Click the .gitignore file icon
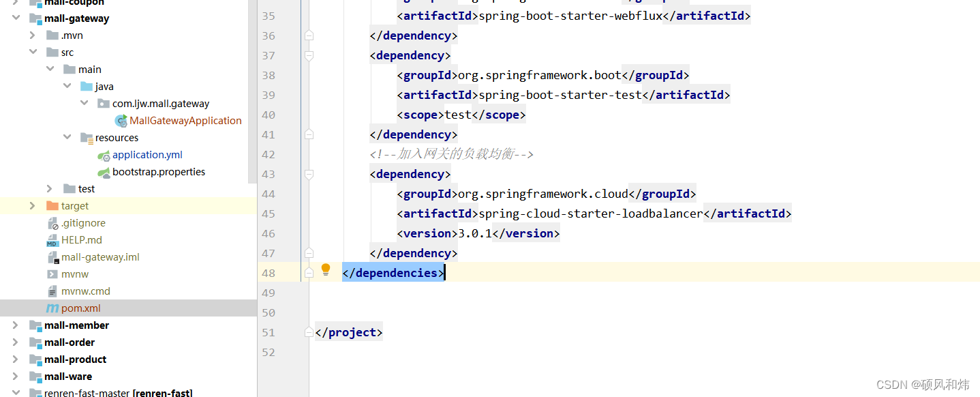Screen dimensions: 980x397 point(52,223)
